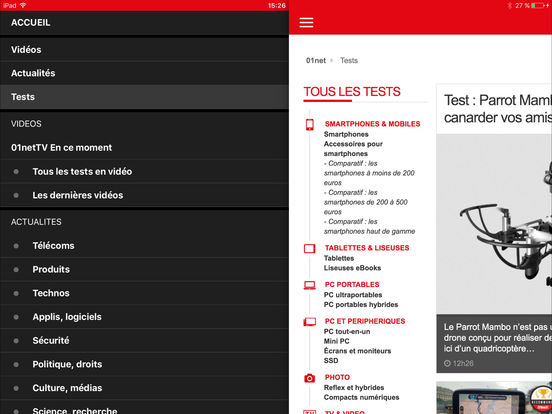Click PC tout-en-un link
Screen dimensions: 552x414
(347, 331)
